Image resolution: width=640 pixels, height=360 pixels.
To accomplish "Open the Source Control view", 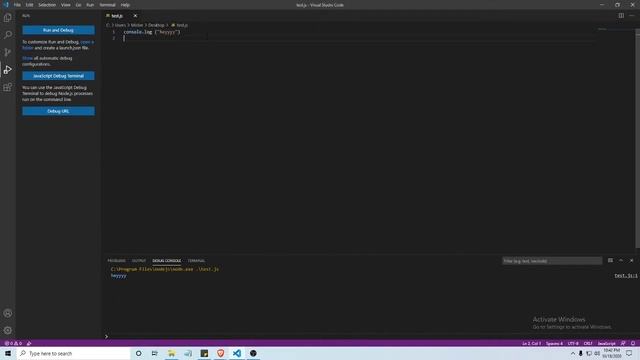I will point(8,52).
